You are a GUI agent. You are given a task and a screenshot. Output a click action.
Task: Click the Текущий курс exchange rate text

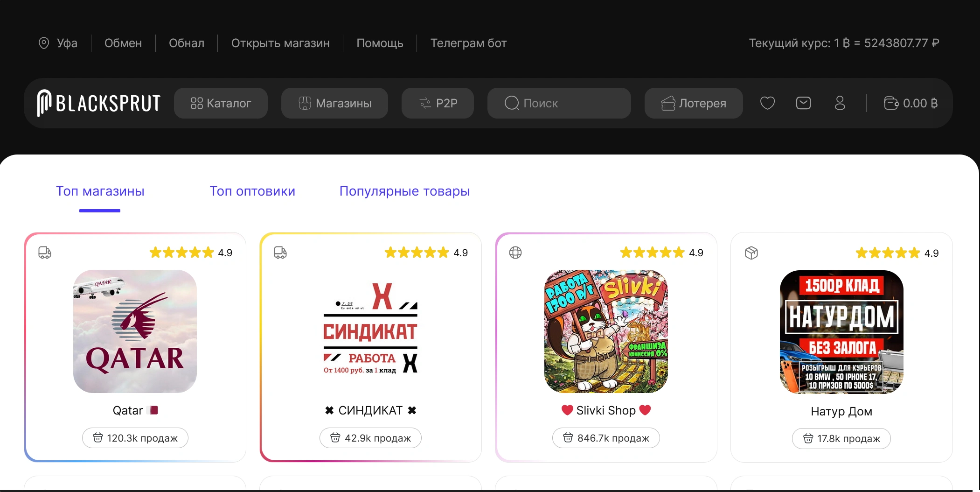click(x=844, y=43)
